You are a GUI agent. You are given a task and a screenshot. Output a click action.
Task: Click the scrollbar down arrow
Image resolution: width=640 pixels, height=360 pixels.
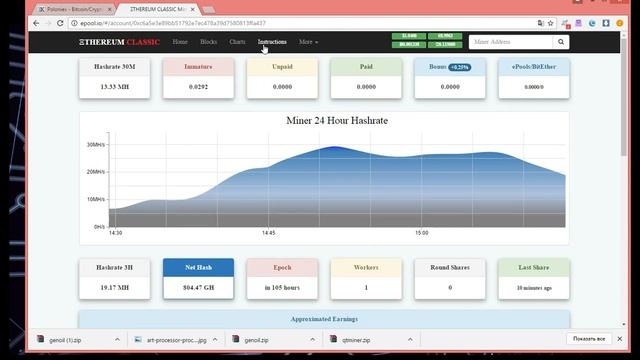623,324
